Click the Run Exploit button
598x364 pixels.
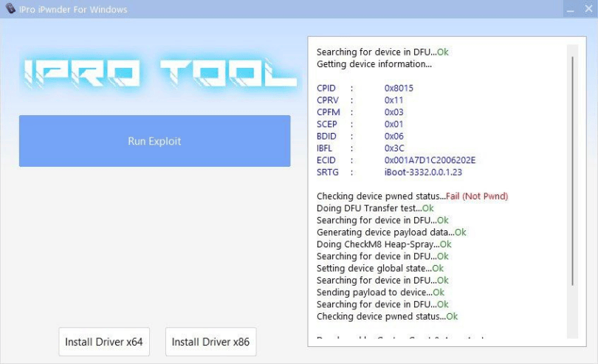pyautogui.click(x=154, y=141)
